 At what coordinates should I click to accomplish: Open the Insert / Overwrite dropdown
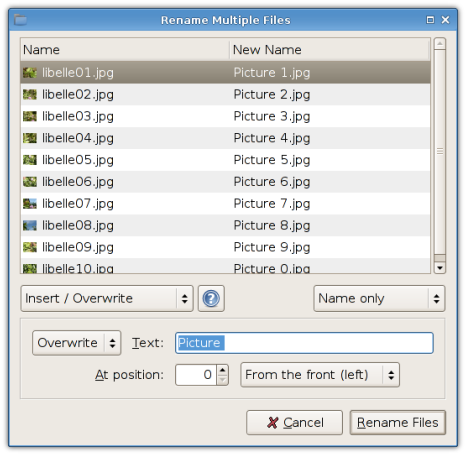[x=107, y=298]
